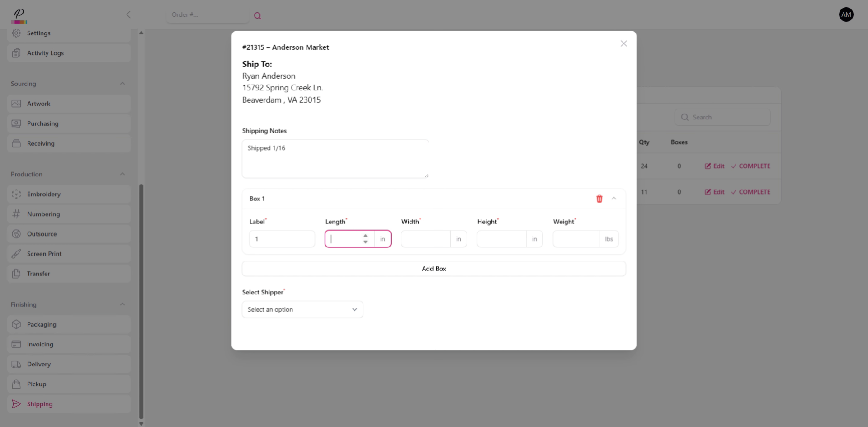
Task: Click the Outsource globe icon
Action: [16, 234]
